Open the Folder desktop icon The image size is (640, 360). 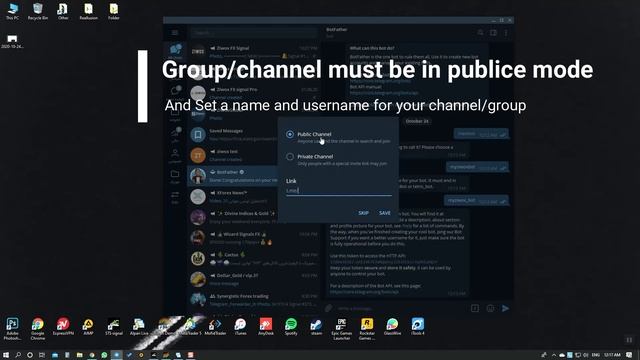click(114, 11)
